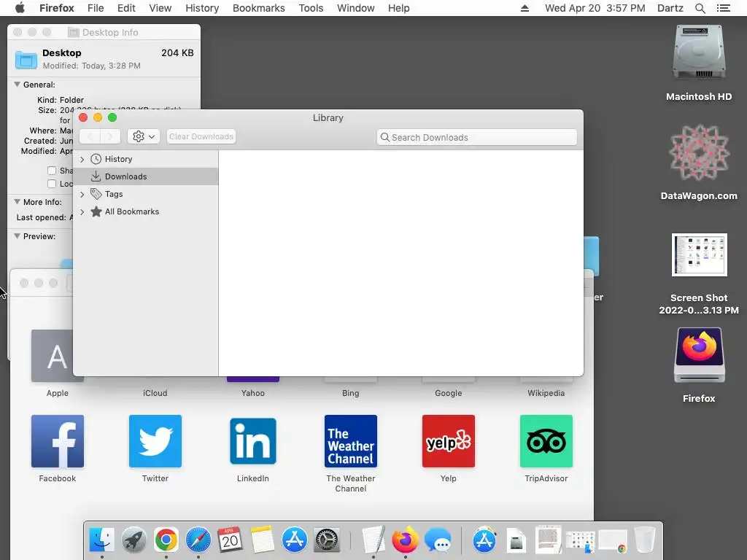The image size is (747, 560).
Task: Click the iCloud favorite label
Action: [x=155, y=393]
